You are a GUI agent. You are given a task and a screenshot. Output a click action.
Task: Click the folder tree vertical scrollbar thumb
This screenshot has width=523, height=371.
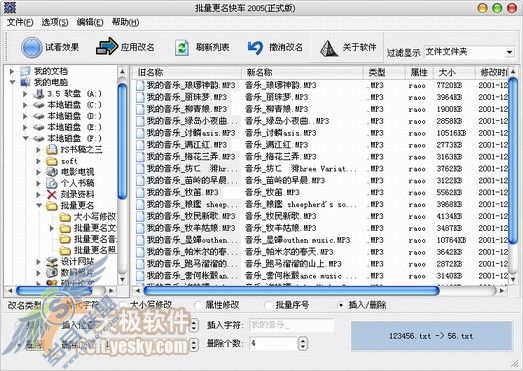coord(122,141)
